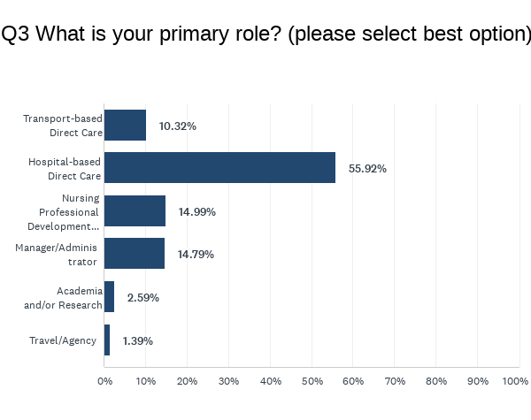Click the 55.92% value label

point(367,169)
